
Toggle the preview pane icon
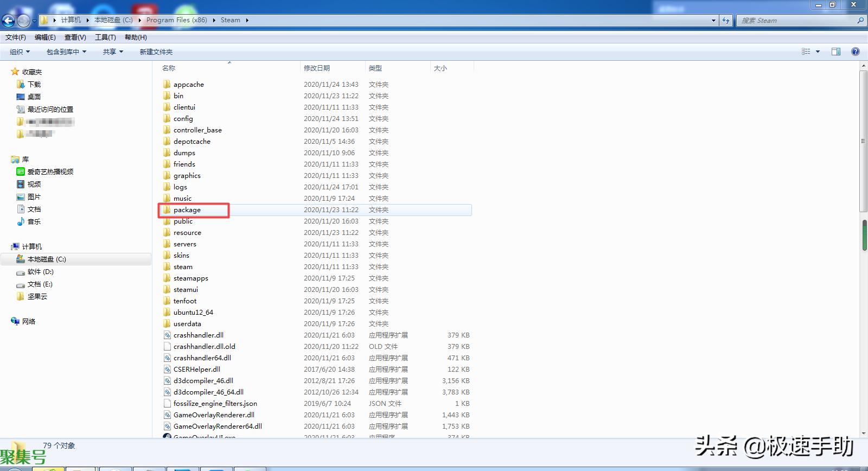(x=836, y=52)
